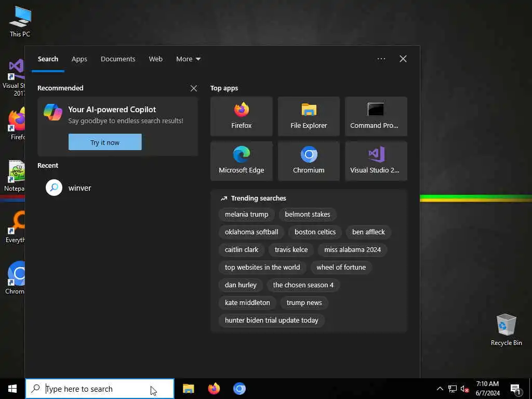This screenshot has width=532, height=399.
Task: Search the chosen season 4
Action: (x=303, y=285)
